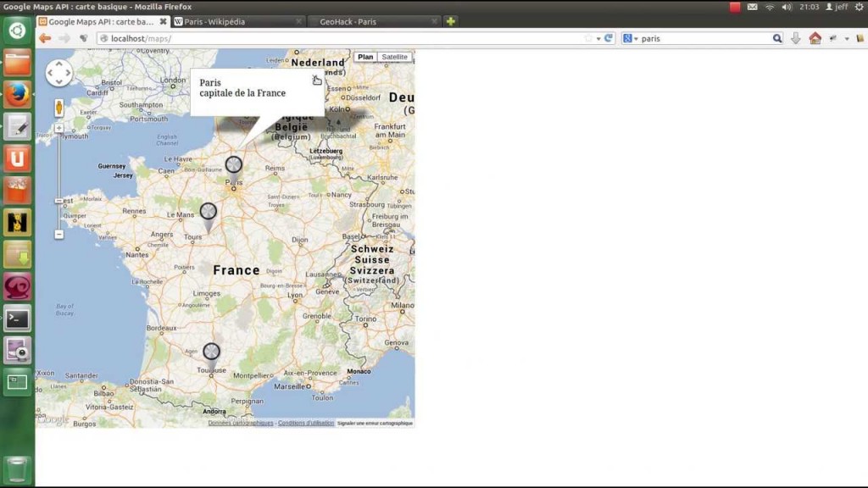Close the Paris info window

click(x=314, y=77)
